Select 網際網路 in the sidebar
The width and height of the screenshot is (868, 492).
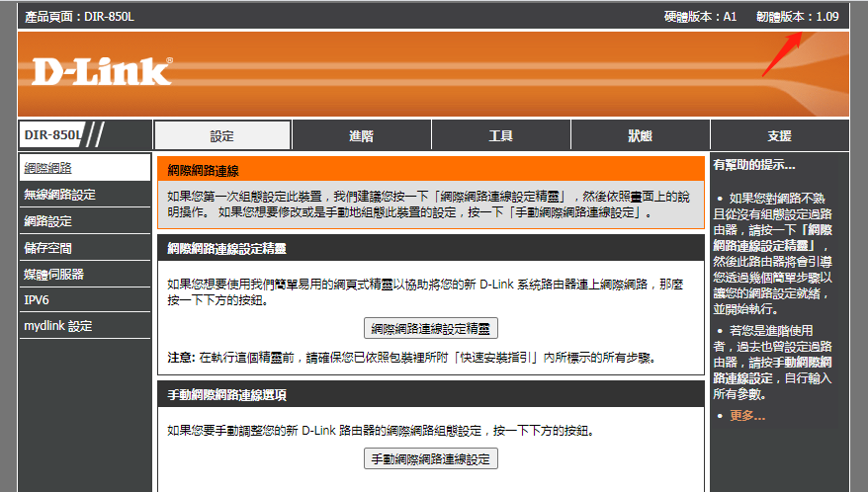(x=85, y=168)
